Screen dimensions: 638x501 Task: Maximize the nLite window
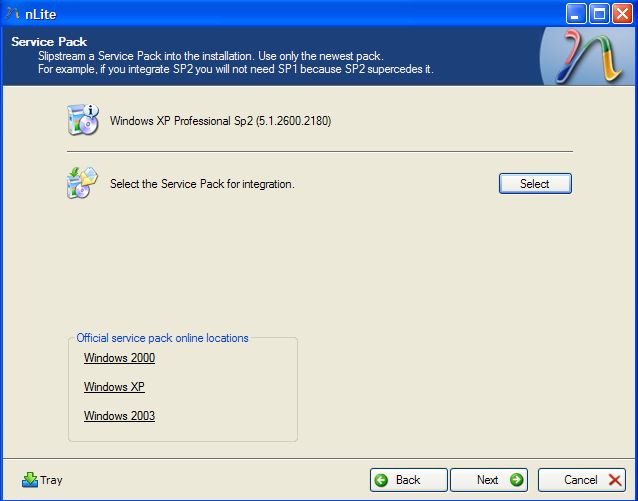click(x=600, y=13)
